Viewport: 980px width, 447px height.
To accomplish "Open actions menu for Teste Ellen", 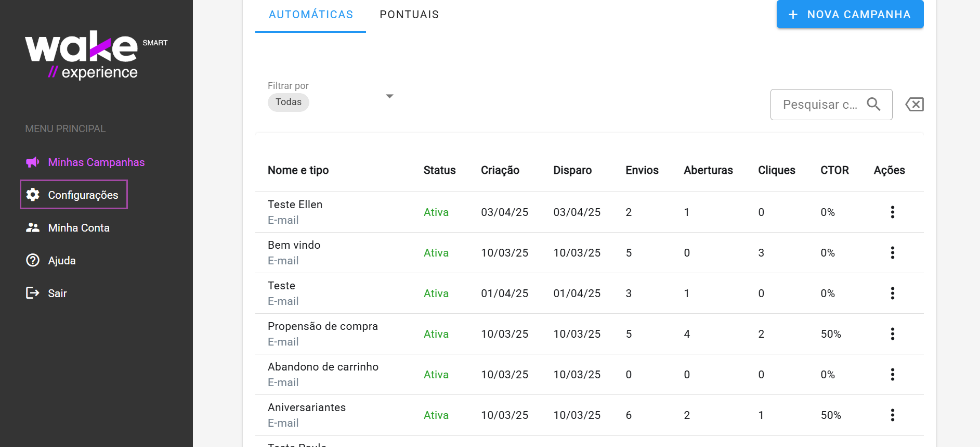I will tap(892, 212).
